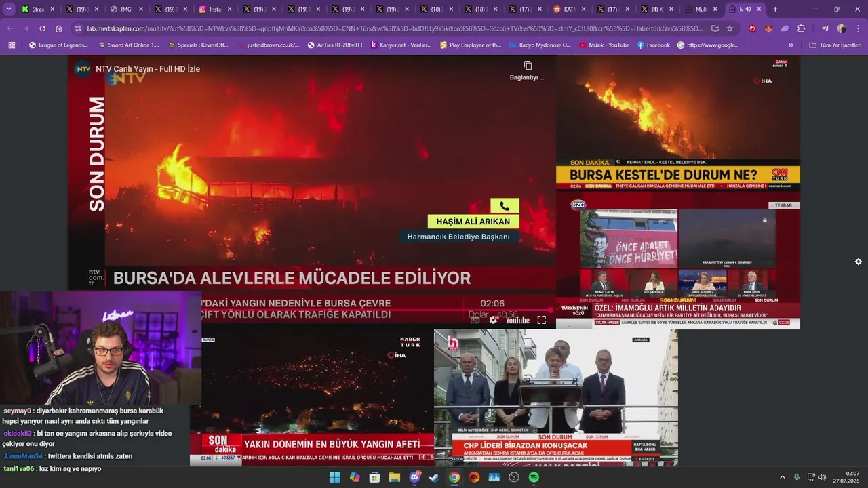Expand the Tüm Yer İşaretleri folder
The width and height of the screenshot is (868, 488).
coord(835,45)
